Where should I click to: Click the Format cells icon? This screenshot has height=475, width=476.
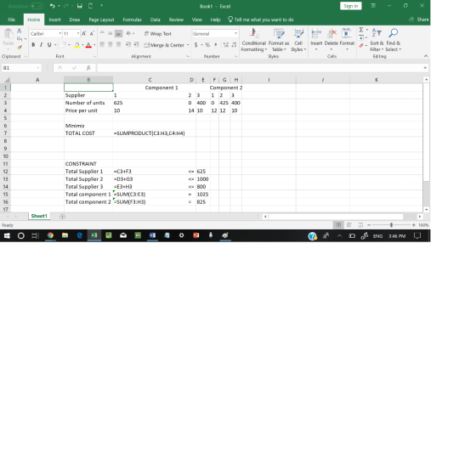[x=347, y=34]
